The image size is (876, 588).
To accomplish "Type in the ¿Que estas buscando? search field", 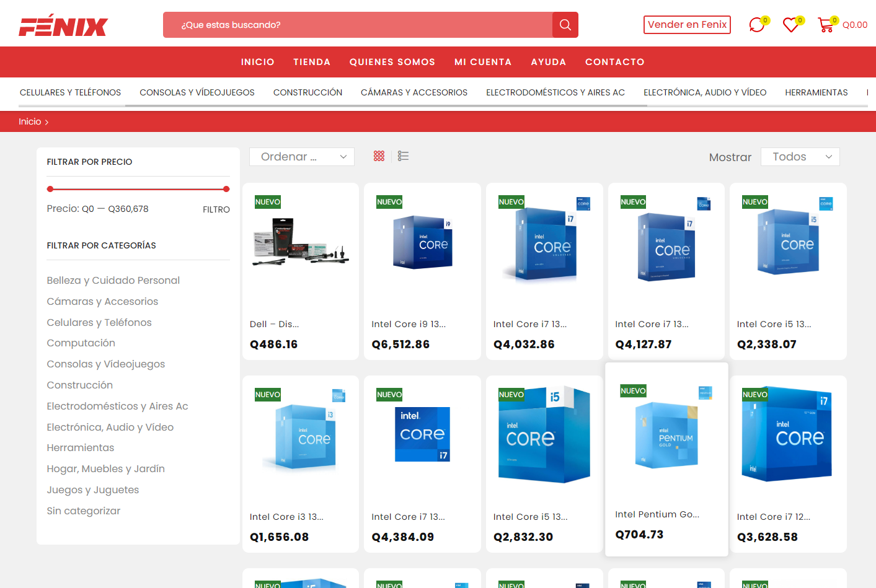I will click(358, 25).
